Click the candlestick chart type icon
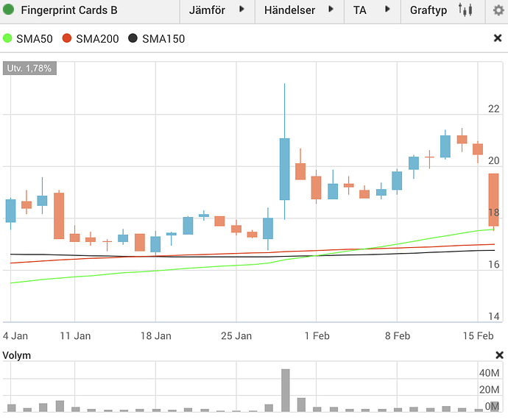Viewport: 508px width, 420px height. click(465, 10)
